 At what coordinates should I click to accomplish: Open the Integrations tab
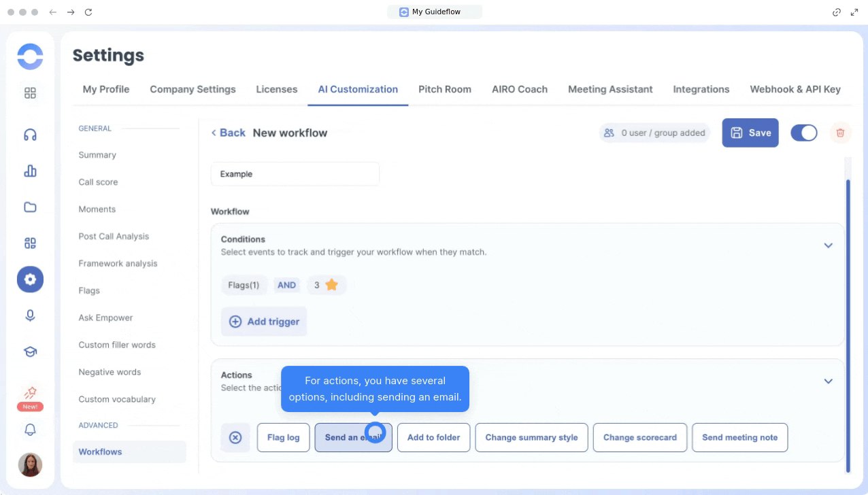tap(701, 89)
